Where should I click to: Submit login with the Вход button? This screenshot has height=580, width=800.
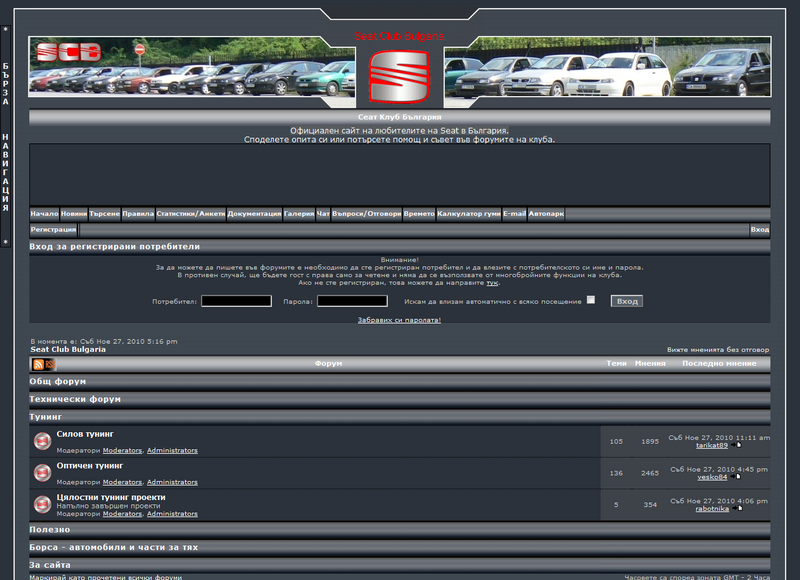pyautogui.click(x=627, y=301)
